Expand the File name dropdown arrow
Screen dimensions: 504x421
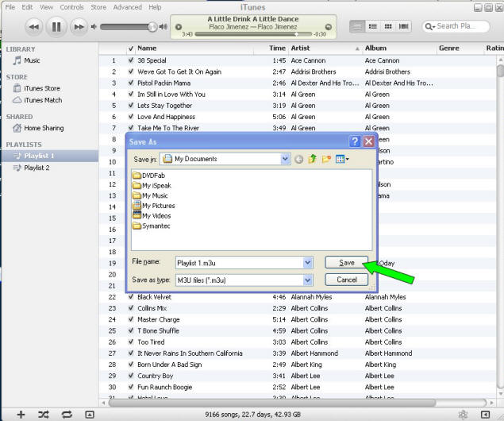308,263
